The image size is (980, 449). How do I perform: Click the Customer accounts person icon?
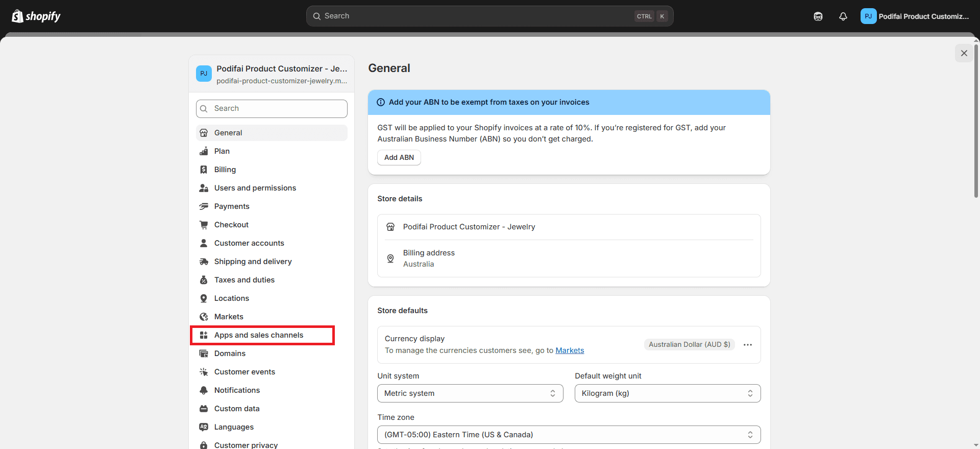204,243
